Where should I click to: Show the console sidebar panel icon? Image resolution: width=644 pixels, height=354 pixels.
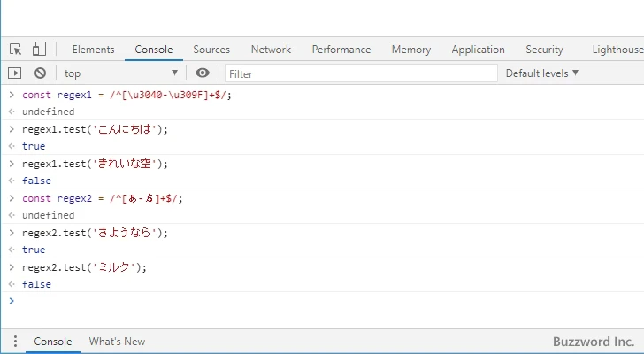point(15,73)
